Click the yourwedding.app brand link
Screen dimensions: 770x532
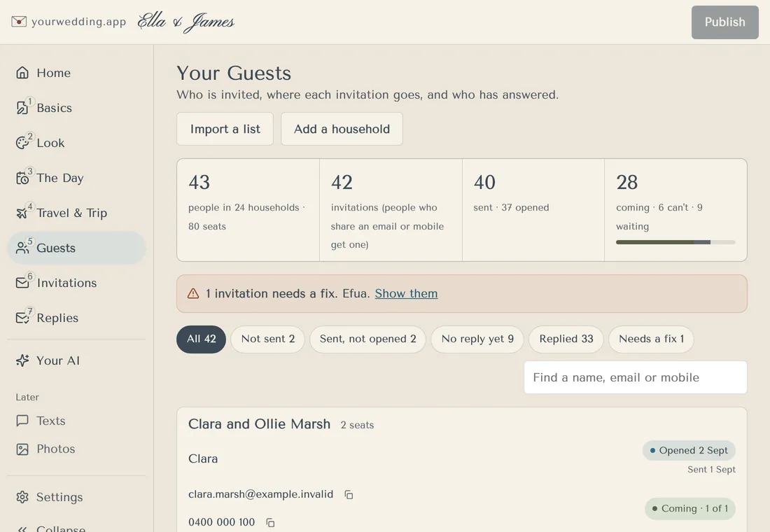pos(69,22)
